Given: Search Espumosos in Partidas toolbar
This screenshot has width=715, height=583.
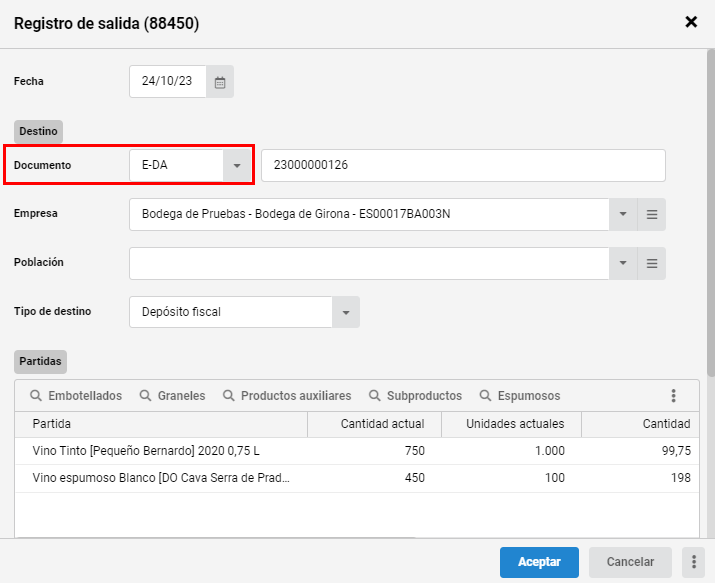Looking at the screenshot, I should (x=520, y=396).
